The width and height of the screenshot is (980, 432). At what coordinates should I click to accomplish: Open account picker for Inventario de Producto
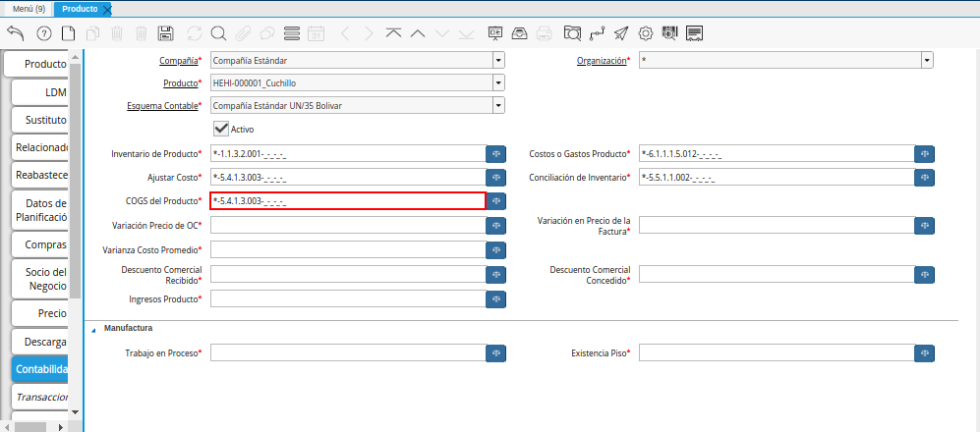[496, 154]
